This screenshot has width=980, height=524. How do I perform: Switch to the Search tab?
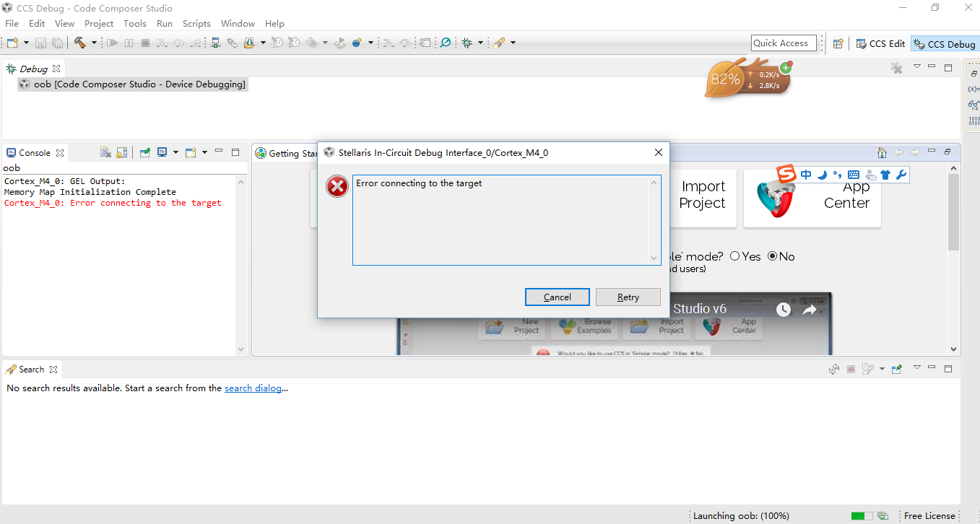[32, 370]
